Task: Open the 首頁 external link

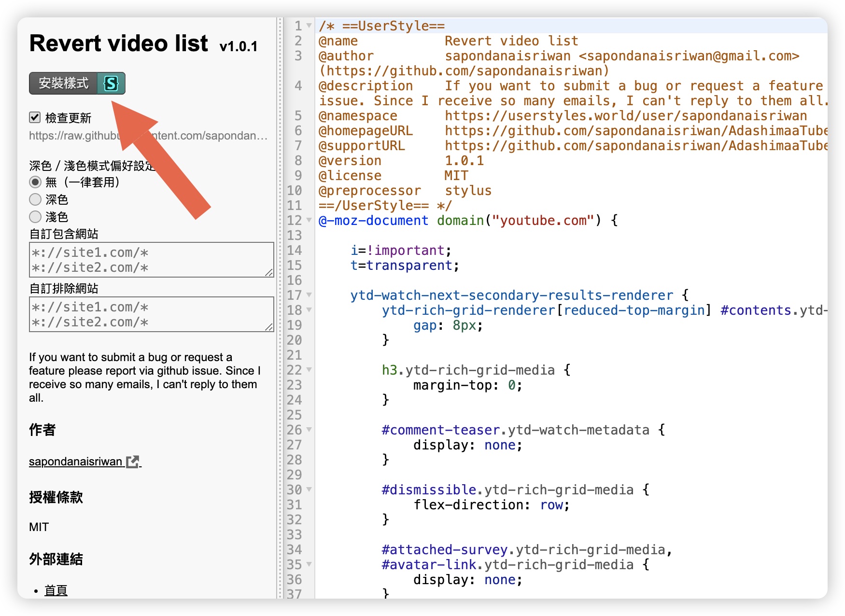Action: tap(56, 590)
